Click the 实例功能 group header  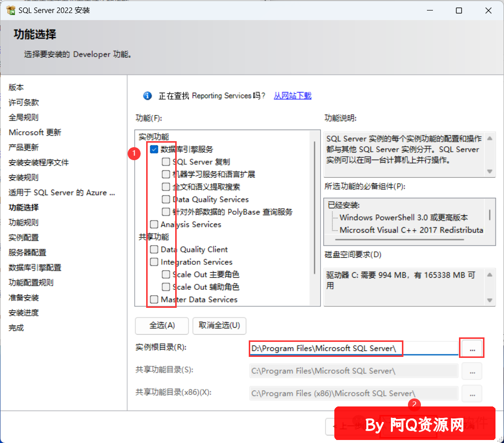coord(154,137)
